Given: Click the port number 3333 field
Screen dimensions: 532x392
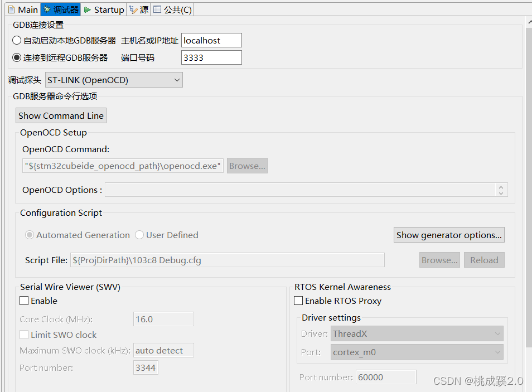Looking at the screenshot, I should pyautogui.click(x=211, y=57).
